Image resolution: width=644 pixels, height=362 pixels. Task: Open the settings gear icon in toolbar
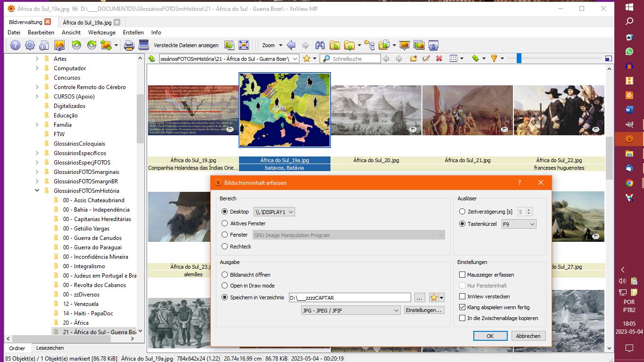pyautogui.click(x=30, y=45)
